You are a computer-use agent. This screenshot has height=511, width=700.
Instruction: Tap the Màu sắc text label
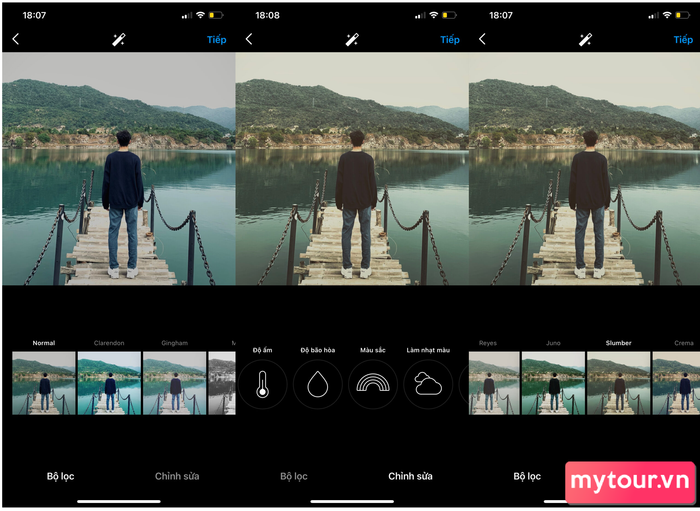(373, 350)
